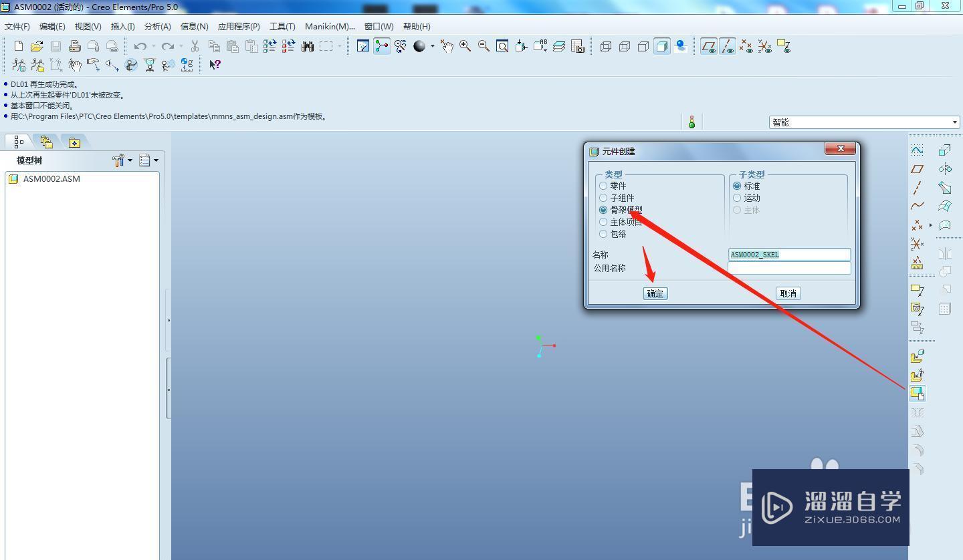
Task: Select the 子组件 type radio button
Action: (x=603, y=198)
